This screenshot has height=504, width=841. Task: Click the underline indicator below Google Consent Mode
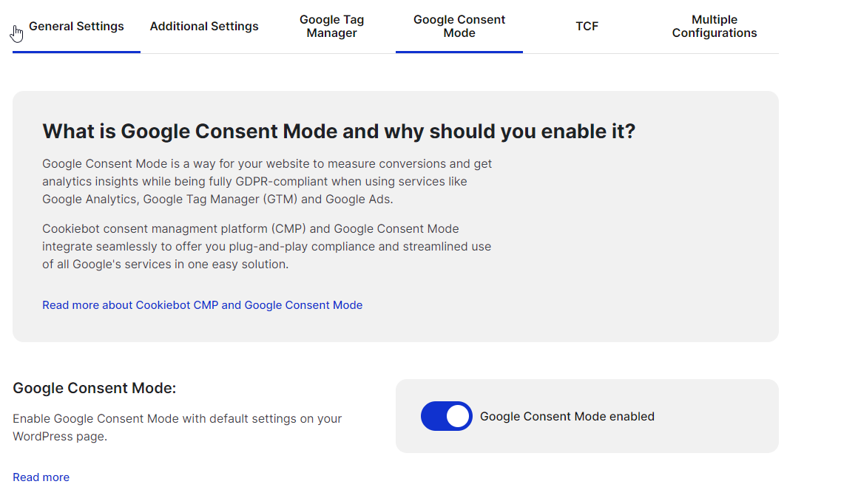click(459, 52)
